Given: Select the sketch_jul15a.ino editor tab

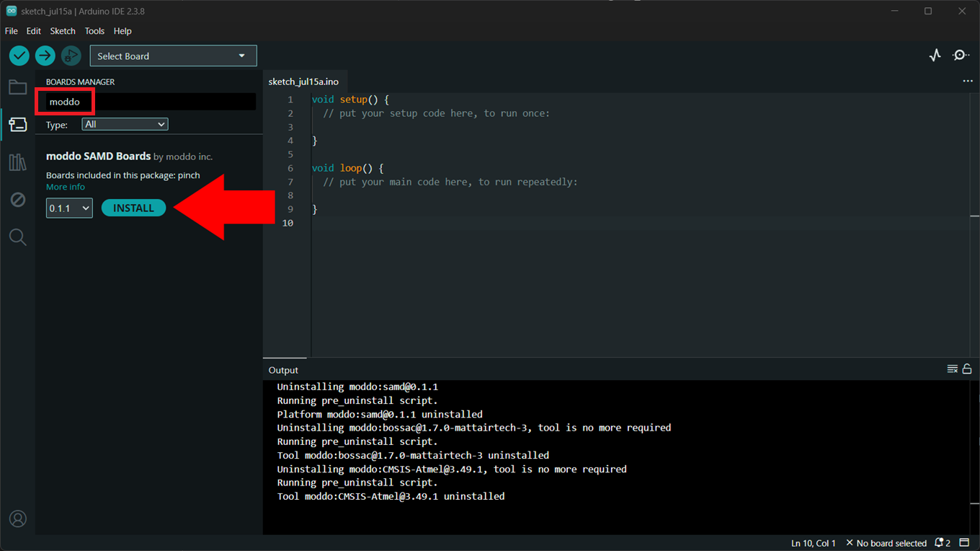Looking at the screenshot, I should point(303,81).
